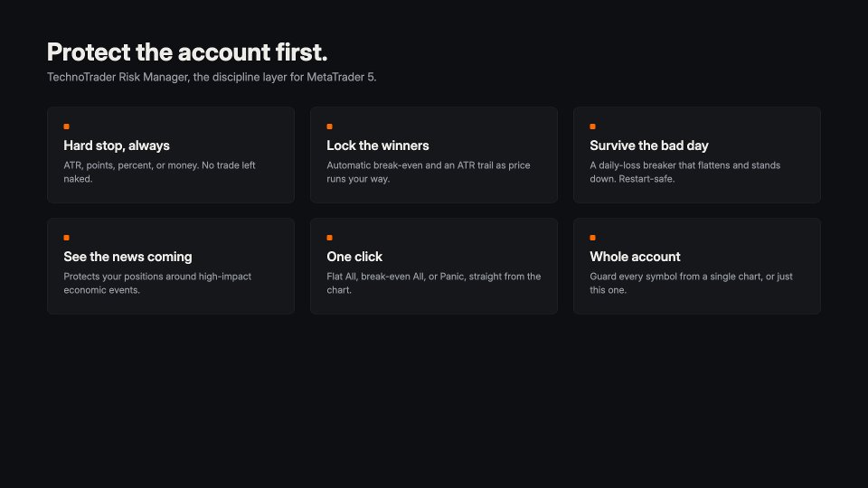Screen dimensions: 868x488
Task: Select the One click card title
Action: pyautogui.click(x=354, y=257)
